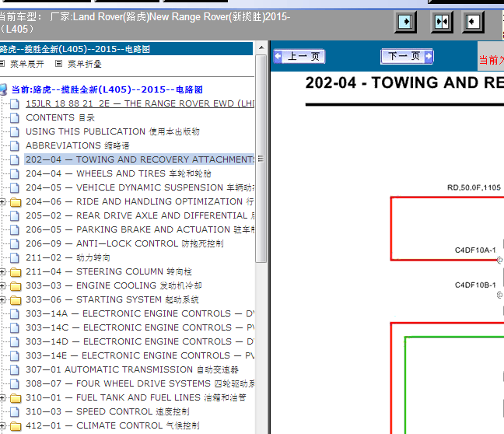The image size is (504, 434).
Task: Open USING THIS PUBLICATION entry
Action: (113, 131)
